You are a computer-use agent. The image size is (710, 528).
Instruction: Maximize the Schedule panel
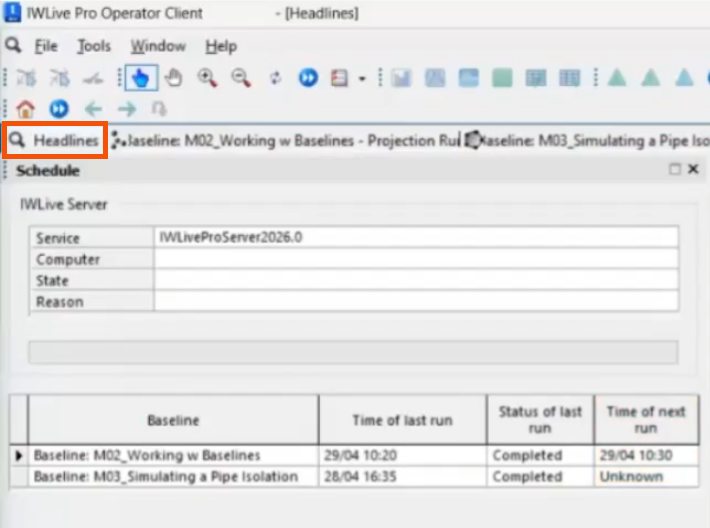(675, 169)
